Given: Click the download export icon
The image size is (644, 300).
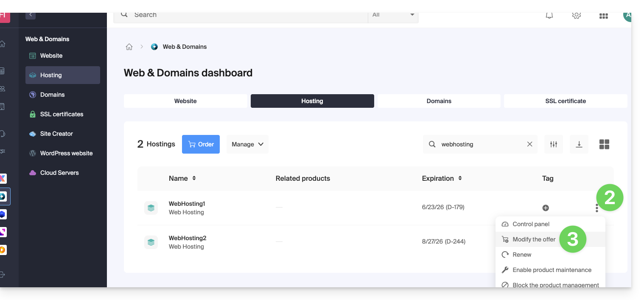Looking at the screenshot, I should click(579, 144).
